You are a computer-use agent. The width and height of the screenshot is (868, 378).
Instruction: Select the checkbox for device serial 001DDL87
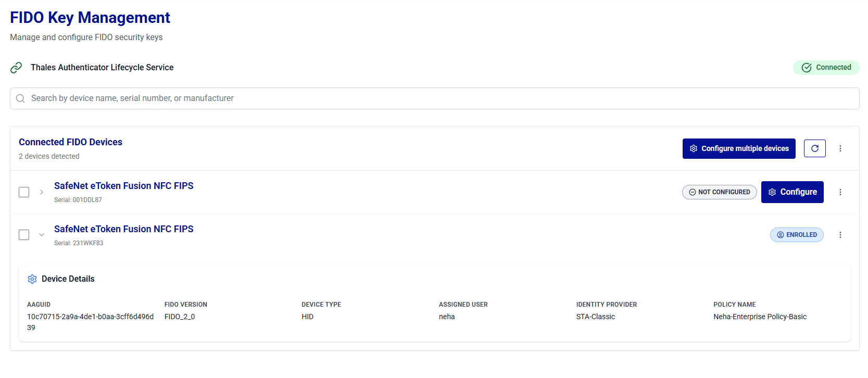pyautogui.click(x=24, y=192)
